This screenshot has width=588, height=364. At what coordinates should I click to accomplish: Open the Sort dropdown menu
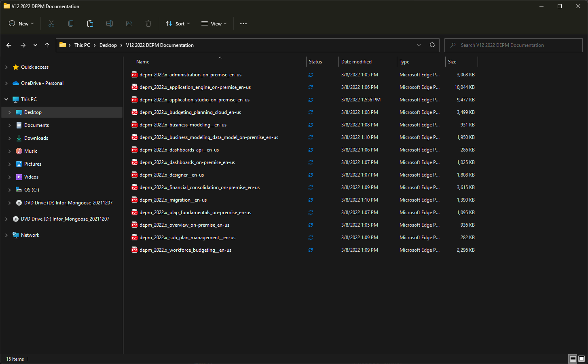tap(178, 24)
